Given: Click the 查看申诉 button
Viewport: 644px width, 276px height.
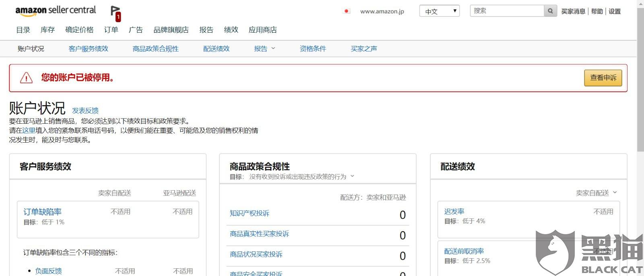Looking at the screenshot, I should click(x=603, y=78).
